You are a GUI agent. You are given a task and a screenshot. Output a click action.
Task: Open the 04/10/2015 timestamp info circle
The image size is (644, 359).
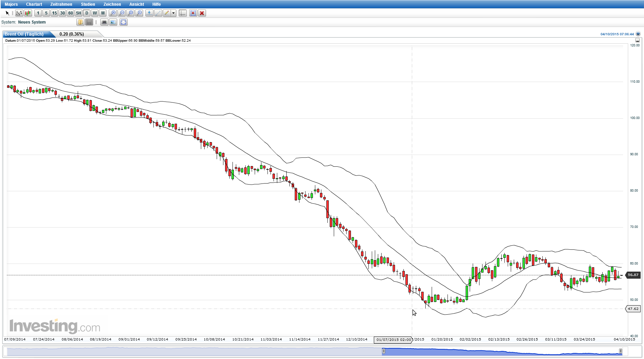point(638,34)
